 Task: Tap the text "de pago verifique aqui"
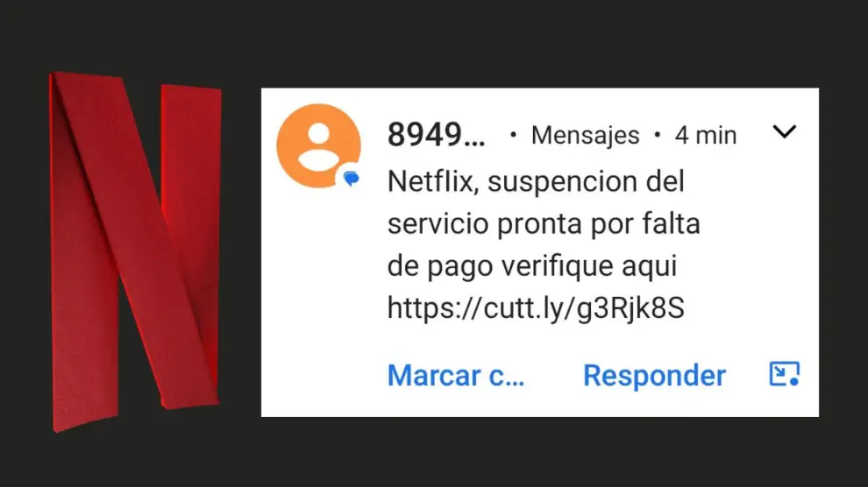click(x=532, y=266)
